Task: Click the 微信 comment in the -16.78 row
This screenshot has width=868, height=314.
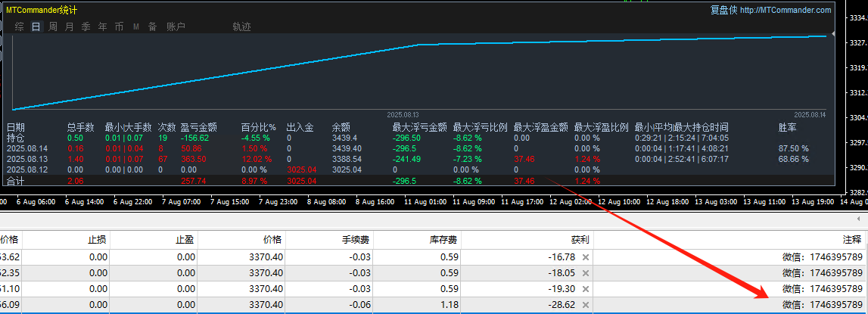Action: tap(822, 257)
